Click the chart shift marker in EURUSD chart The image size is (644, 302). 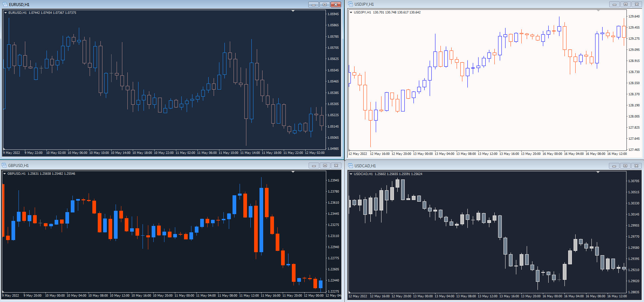click(x=293, y=11)
